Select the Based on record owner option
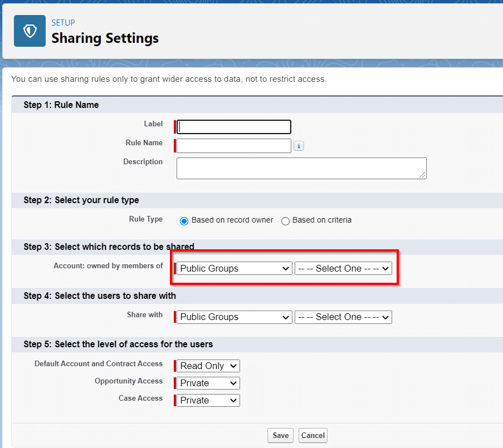Screen dimensions: 503x448 pyautogui.click(x=184, y=221)
